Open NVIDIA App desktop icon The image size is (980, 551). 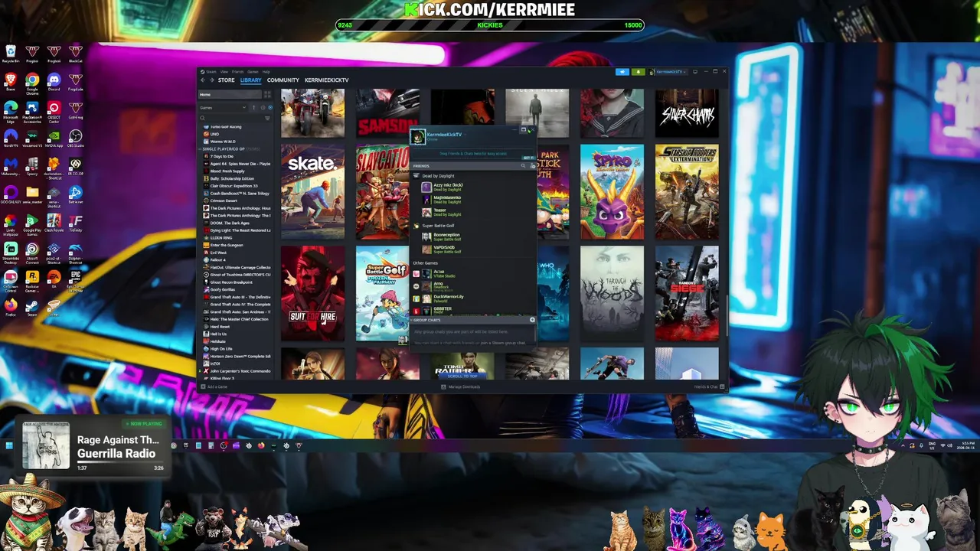coord(54,139)
